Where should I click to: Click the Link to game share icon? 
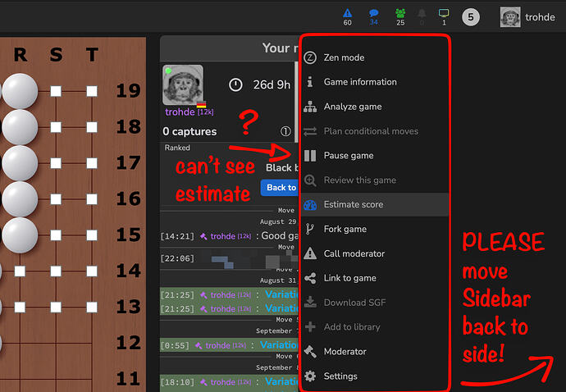tap(310, 278)
